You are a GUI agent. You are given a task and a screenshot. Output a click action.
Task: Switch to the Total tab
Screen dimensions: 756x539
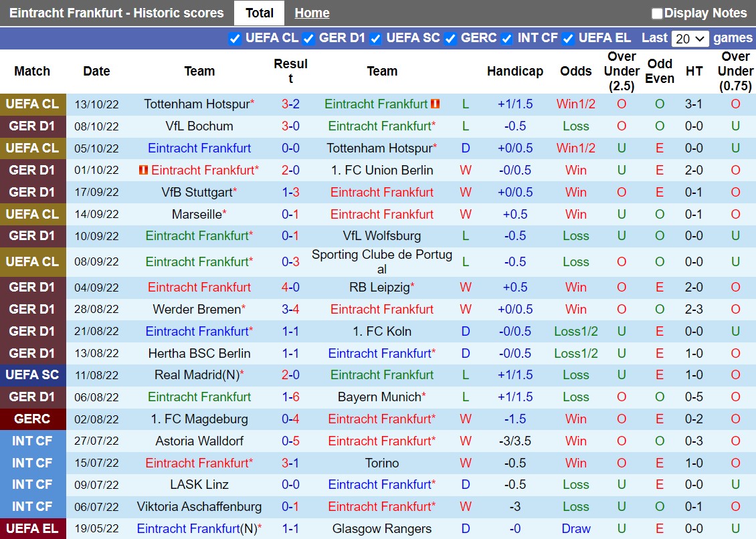(x=260, y=13)
